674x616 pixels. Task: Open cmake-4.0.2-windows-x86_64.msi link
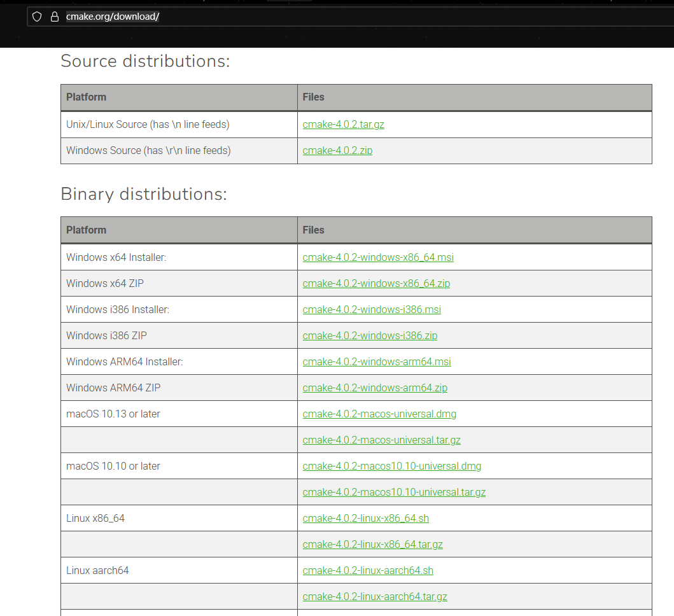click(378, 257)
